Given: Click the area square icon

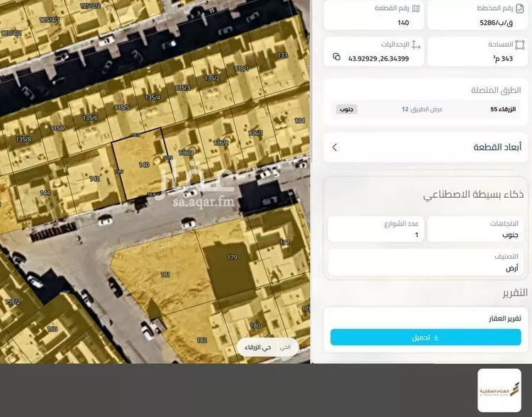Looking at the screenshot, I should [x=519, y=45].
